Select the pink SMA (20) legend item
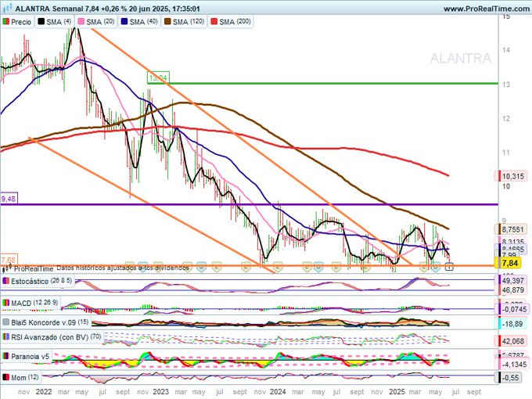532x399 pixels. coord(96,22)
